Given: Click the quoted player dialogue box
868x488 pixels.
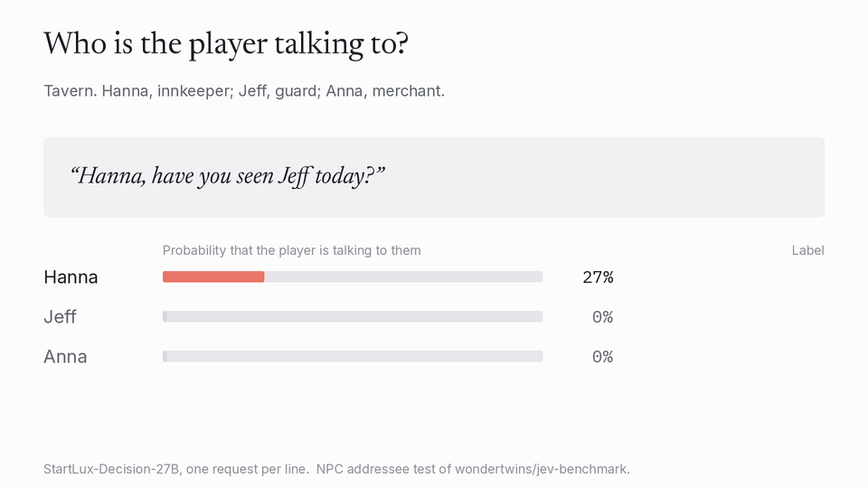Looking at the screenshot, I should pos(434,177).
